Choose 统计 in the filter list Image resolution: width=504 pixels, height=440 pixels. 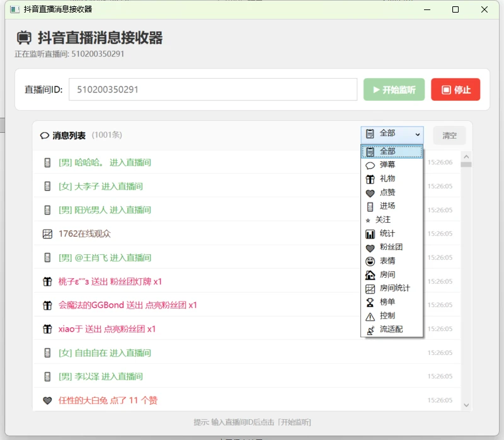point(392,234)
